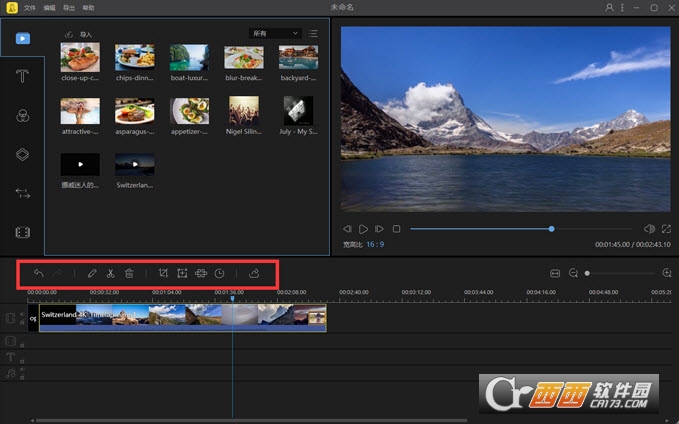679x424 pixels.
Task: Open the three-dot more options menu
Action: pos(622,7)
